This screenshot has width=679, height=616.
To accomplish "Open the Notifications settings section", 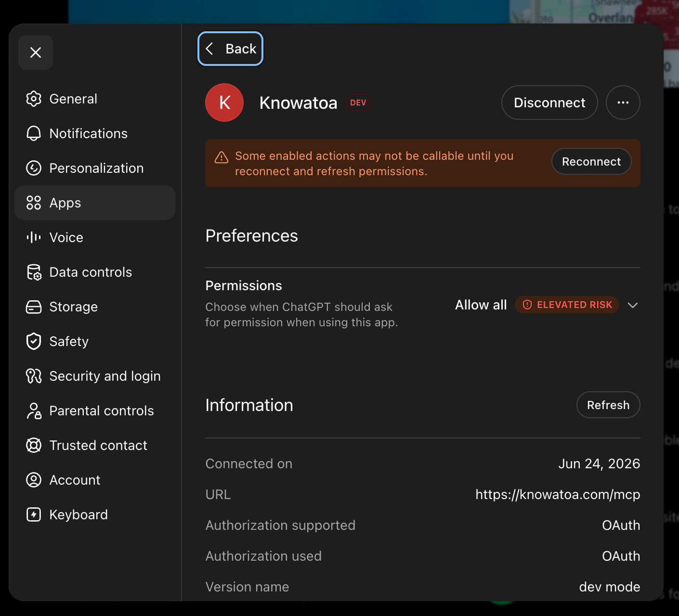I will [95, 133].
